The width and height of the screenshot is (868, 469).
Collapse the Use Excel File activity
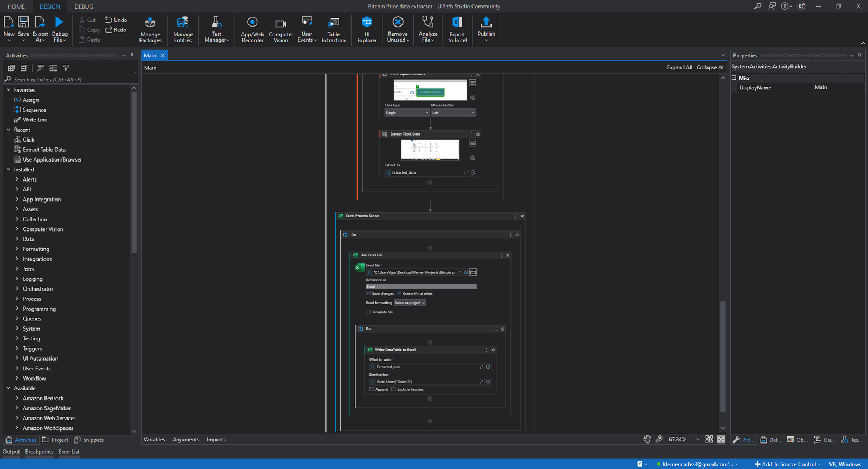(x=508, y=255)
